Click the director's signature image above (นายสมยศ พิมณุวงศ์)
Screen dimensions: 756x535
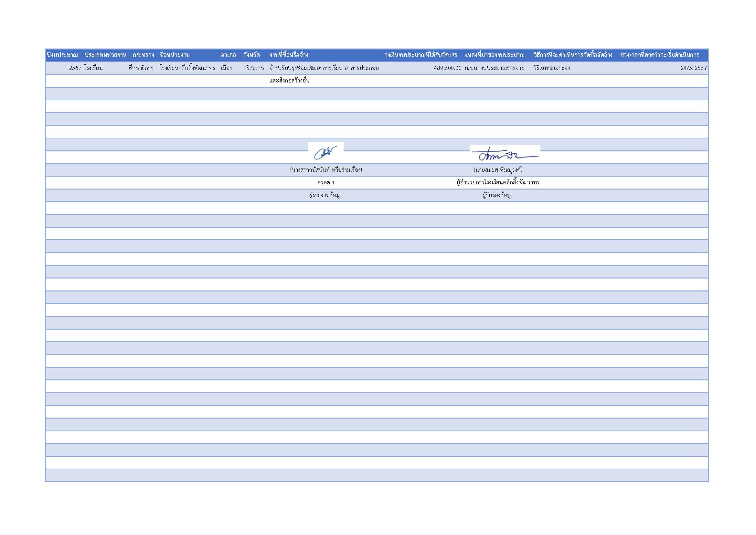505,154
